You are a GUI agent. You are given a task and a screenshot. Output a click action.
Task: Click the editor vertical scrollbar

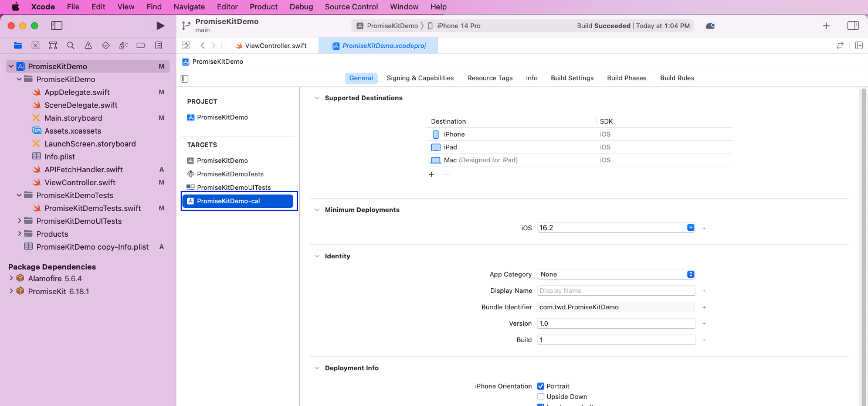coord(863,247)
